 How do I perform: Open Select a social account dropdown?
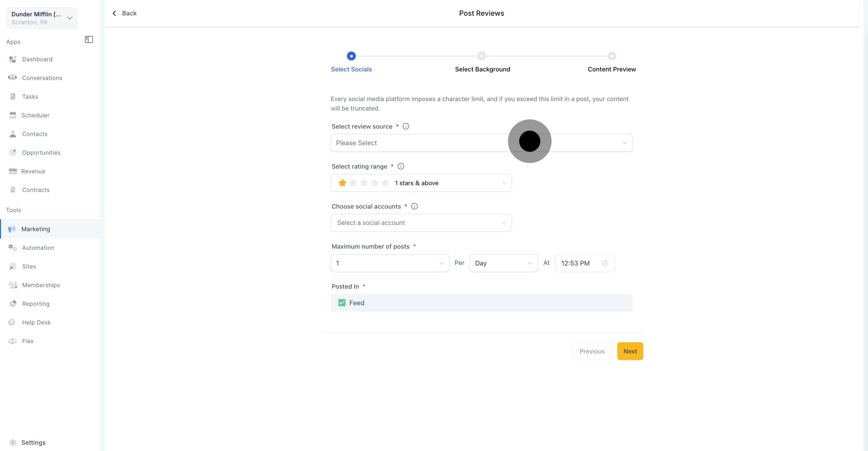(421, 223)
